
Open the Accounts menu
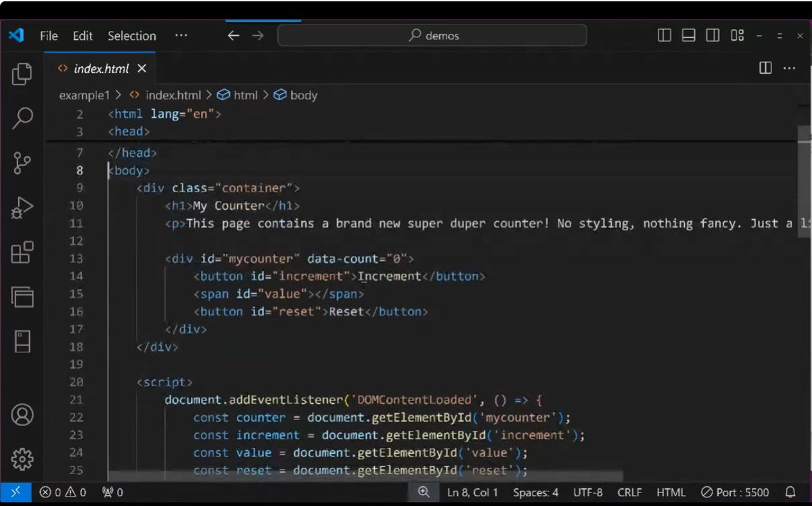(x=22, y=414)
